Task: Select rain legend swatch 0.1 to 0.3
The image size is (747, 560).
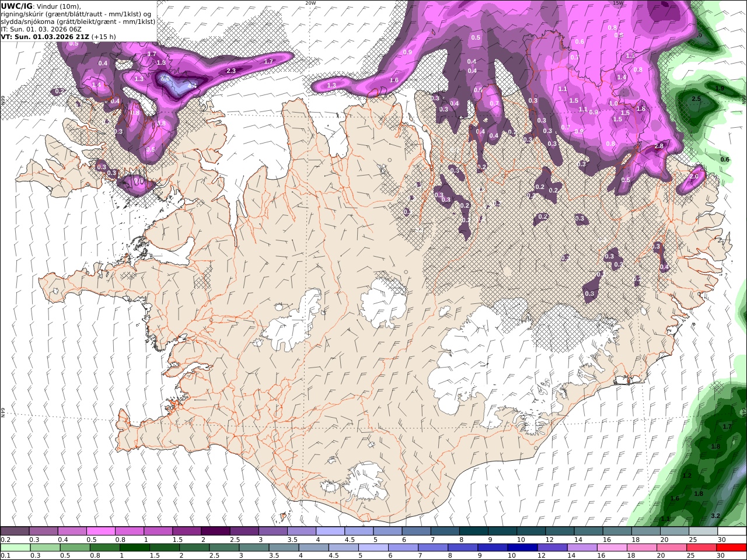Action: click(x=15, y=548)
